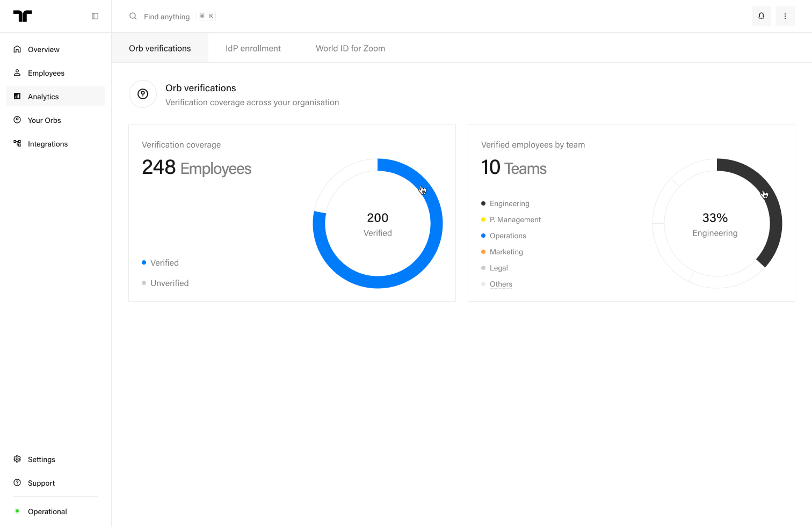Click the Operational status label

coord(47,511)
